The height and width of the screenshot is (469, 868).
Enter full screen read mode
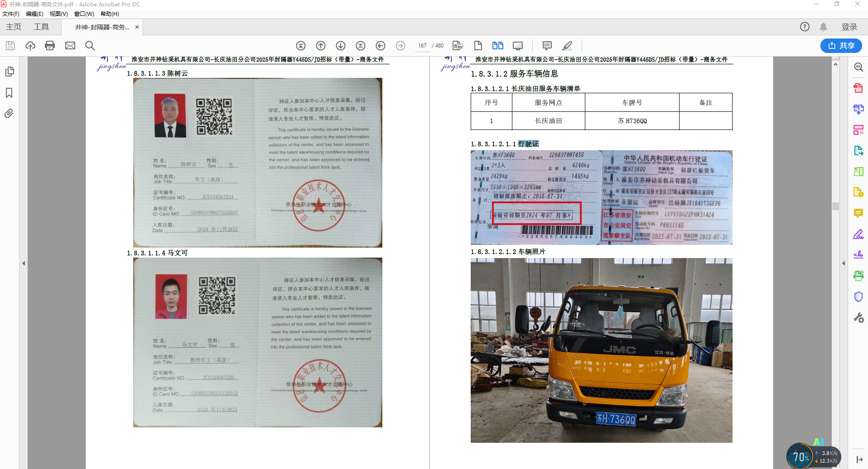(x=518, y=46)
